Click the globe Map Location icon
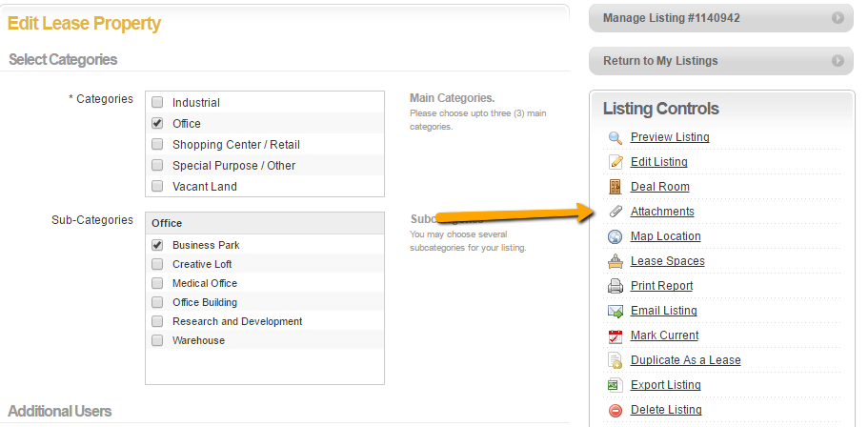Image resolution: width=868 pixels, height=427 pixels. click(x=615, y=236)
